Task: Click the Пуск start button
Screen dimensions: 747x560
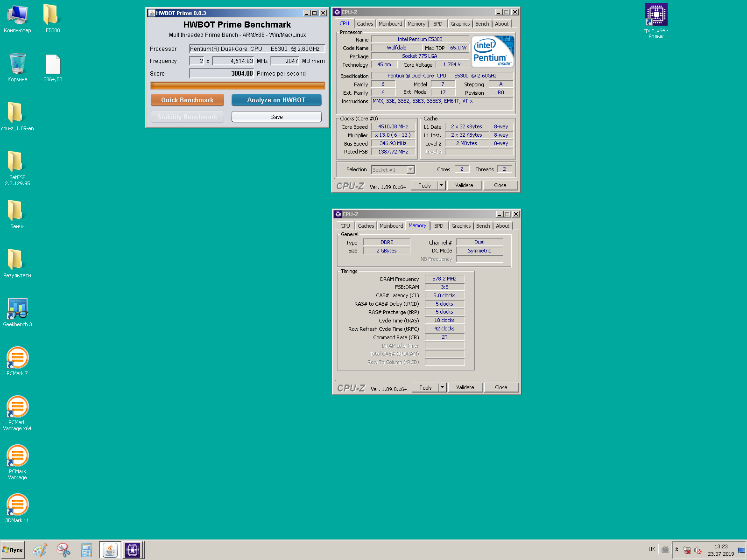Action: click(13, 550)
